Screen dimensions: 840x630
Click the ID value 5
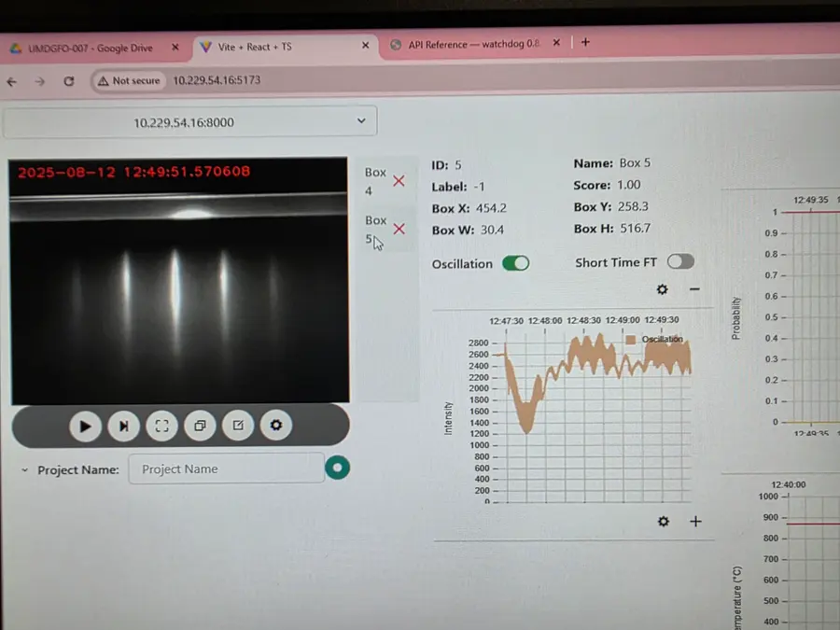(x=458, y=165)
